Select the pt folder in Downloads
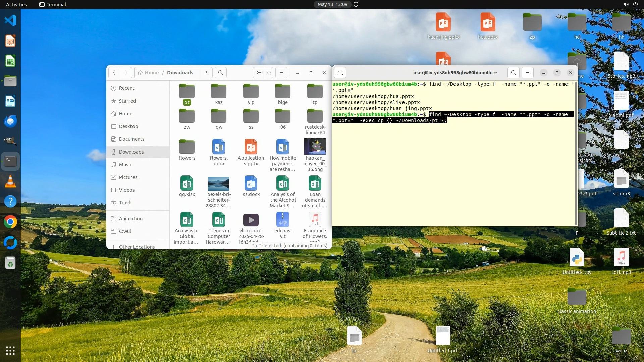 point(187,94)
